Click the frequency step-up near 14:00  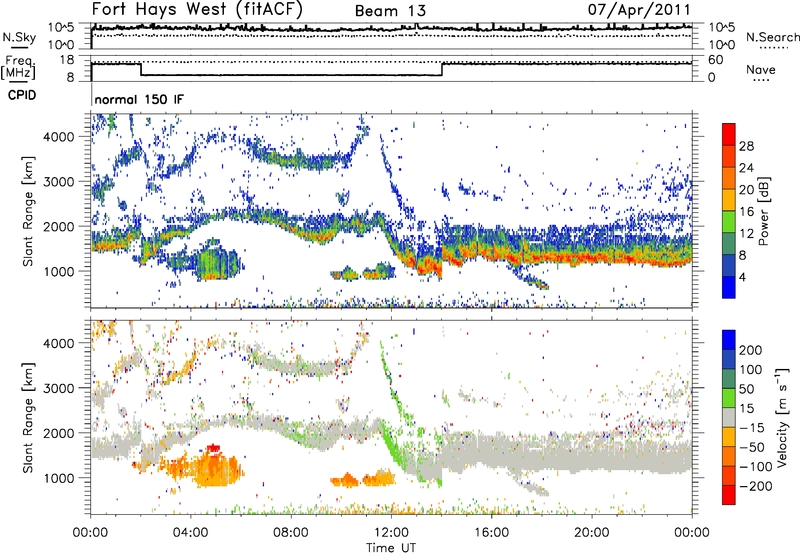pyautogui.click(x=442, y=69)
